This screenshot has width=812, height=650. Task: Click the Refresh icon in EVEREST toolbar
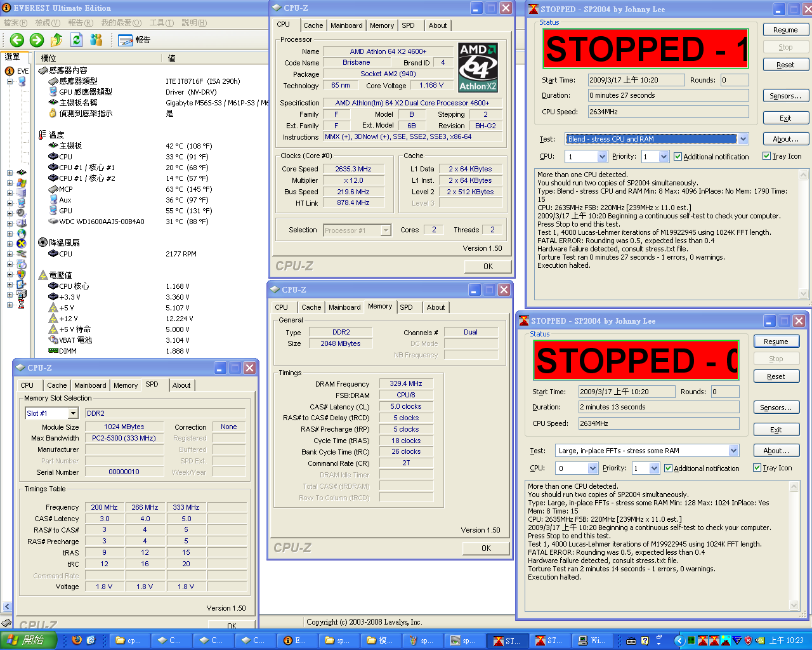pos(77,40)
